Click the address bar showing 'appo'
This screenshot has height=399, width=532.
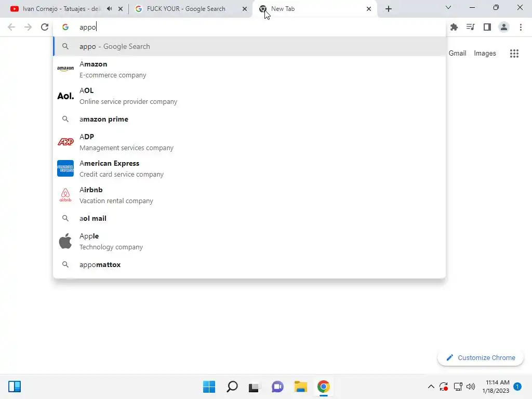point(249,27)
